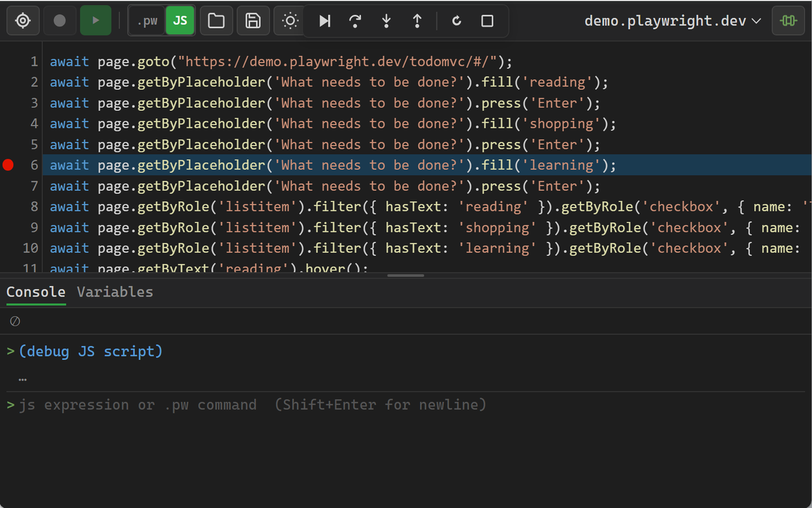
Task: Stop debugging with the square icon
Action: point(487,21)
